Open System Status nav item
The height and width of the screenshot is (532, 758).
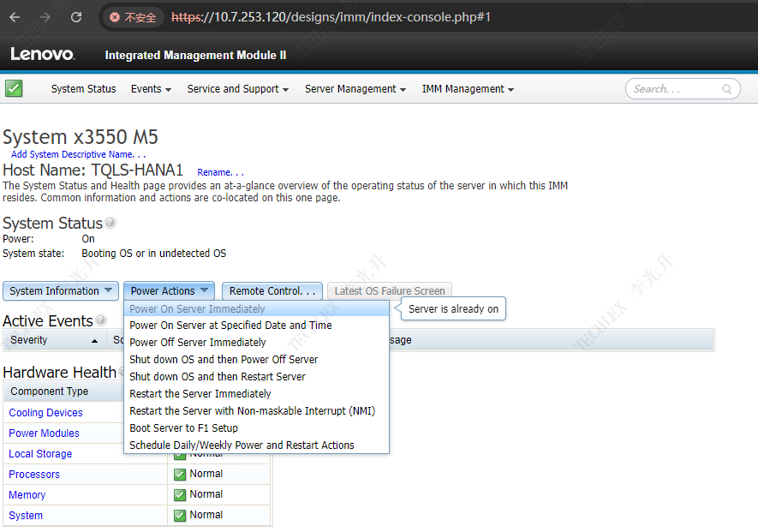click(x=84, y=89)
